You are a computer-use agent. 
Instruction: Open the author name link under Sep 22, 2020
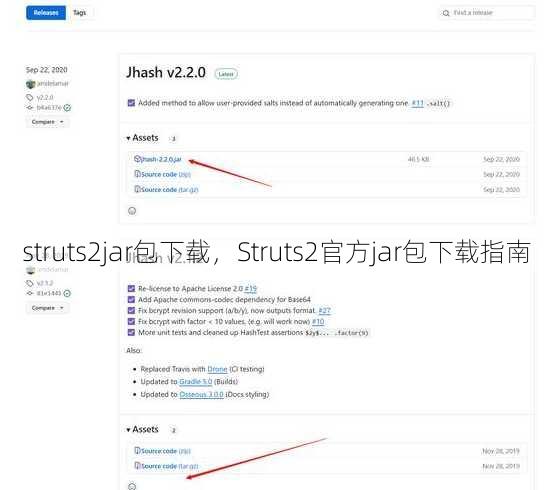(x=53, y=83)
